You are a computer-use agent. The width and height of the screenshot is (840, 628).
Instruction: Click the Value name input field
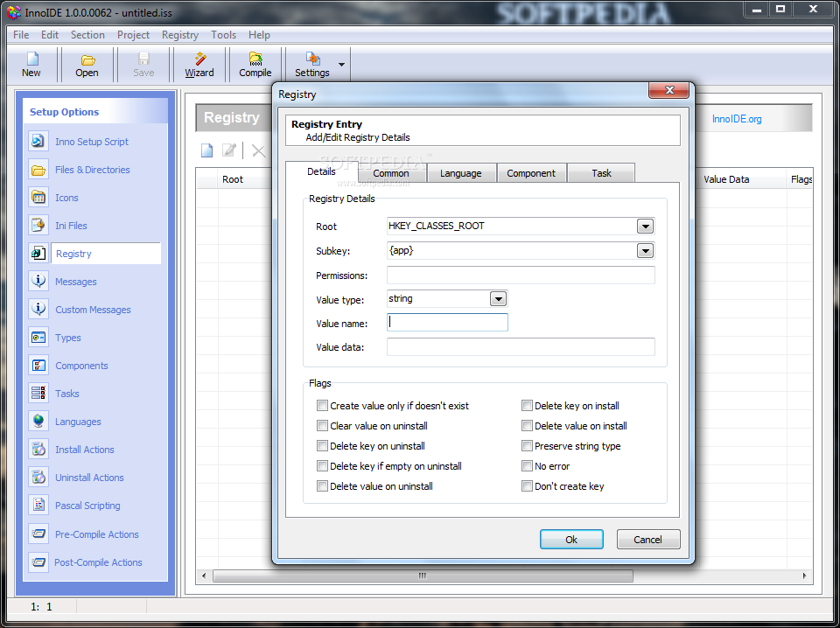(x=447, y=322)
